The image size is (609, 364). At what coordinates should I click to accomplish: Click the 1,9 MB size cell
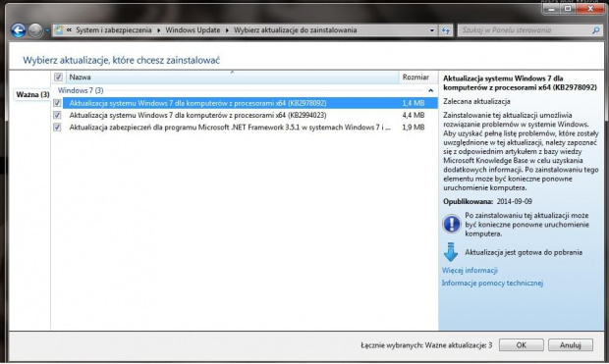[414, 127]
